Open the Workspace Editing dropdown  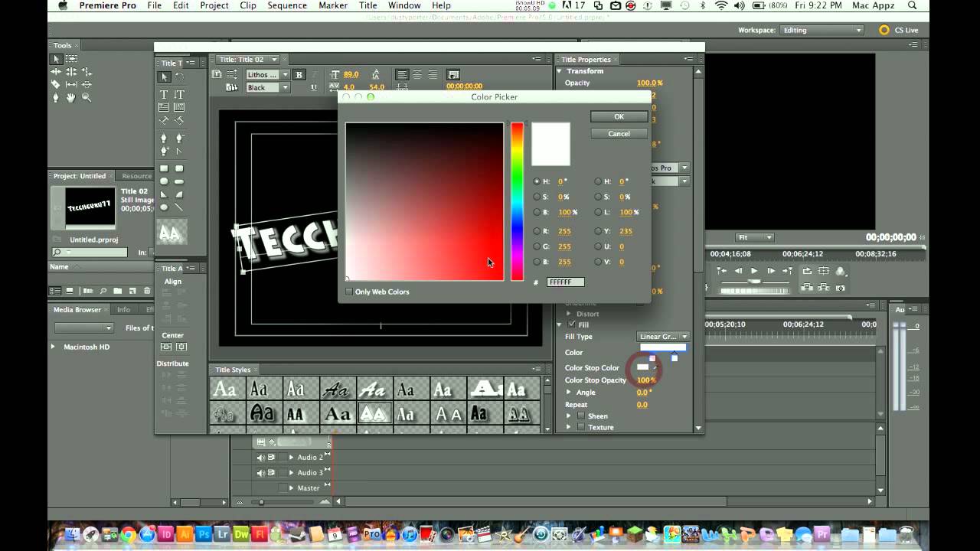pos(822,31)
